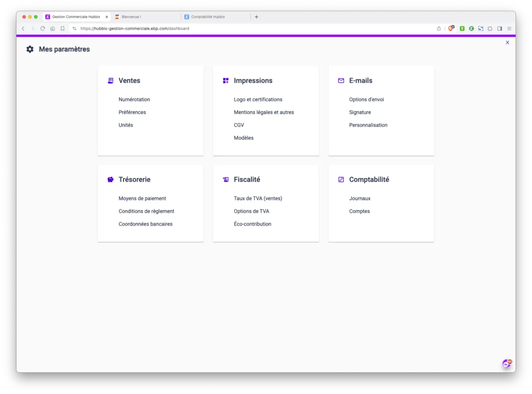Click the Fiscalité section icon
532x394 pixels.
226,180
